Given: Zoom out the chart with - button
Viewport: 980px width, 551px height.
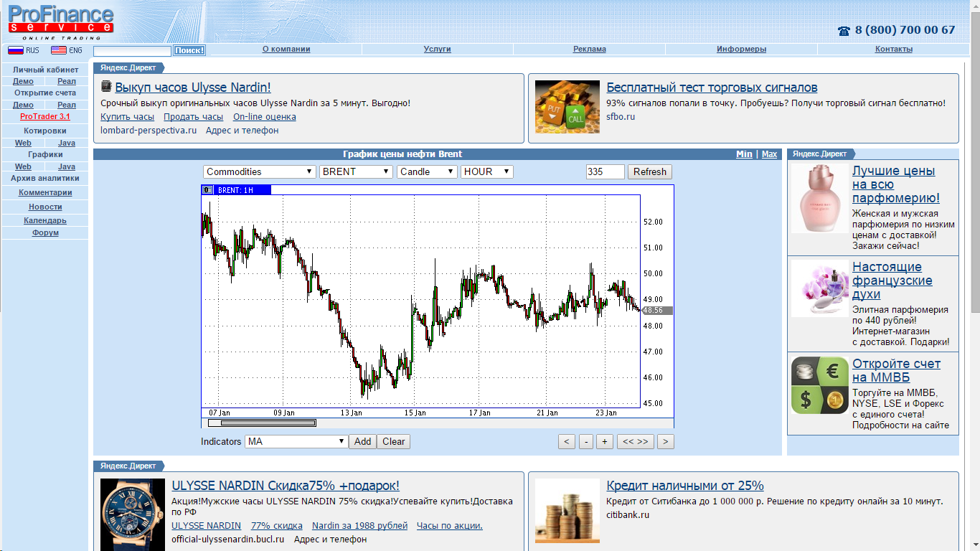Looking at the screenshot, I should point(586,441).
